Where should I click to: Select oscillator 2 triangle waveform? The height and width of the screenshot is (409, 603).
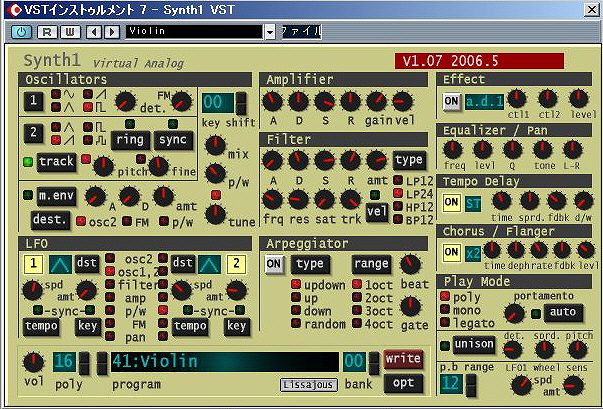[57, 127]
